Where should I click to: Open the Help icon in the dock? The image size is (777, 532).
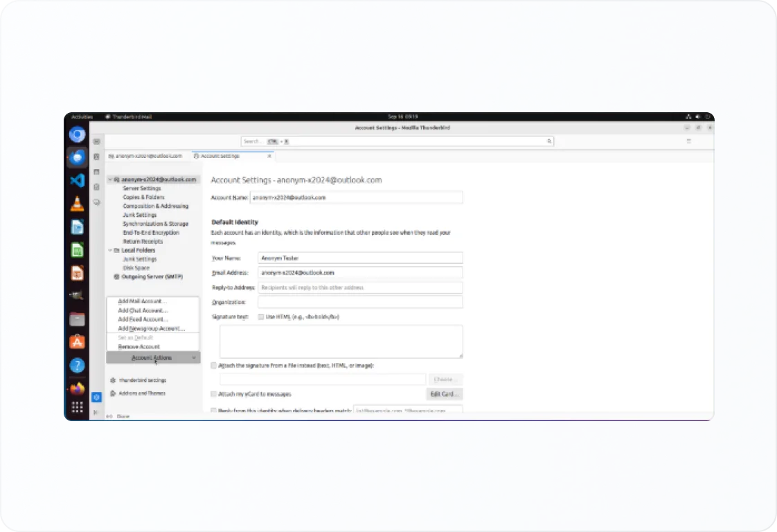coord(77,366)
